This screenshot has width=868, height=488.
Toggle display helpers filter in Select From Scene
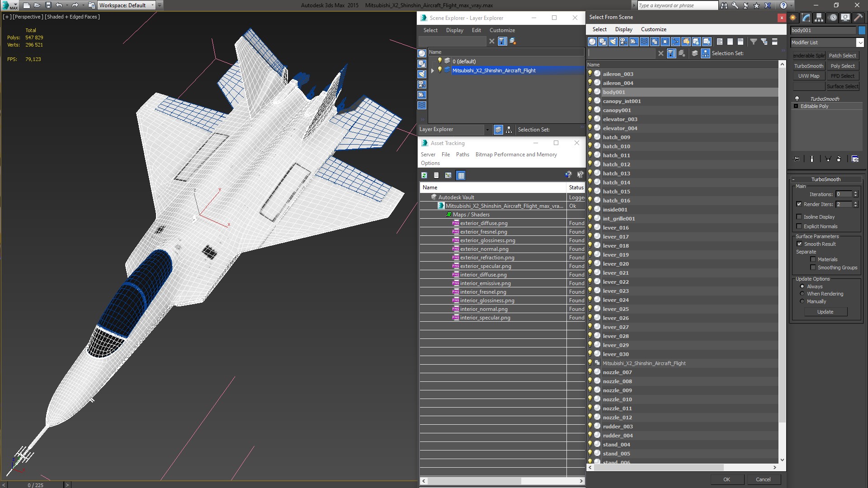click(634, 42)
